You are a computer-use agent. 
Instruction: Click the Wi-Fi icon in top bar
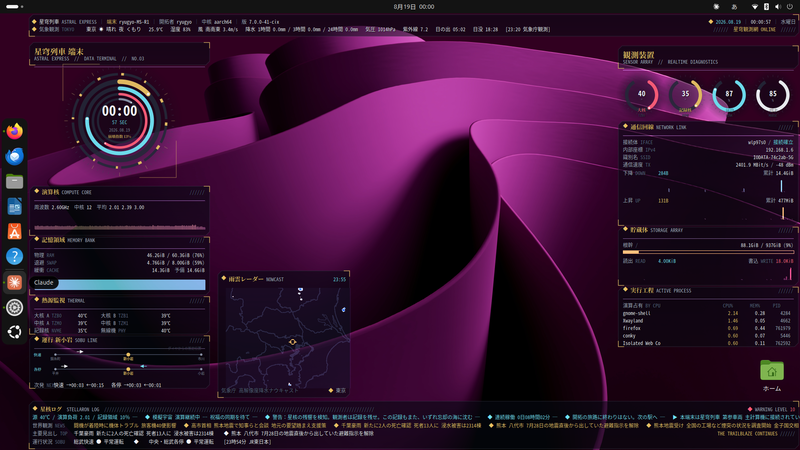click(755, 7)
